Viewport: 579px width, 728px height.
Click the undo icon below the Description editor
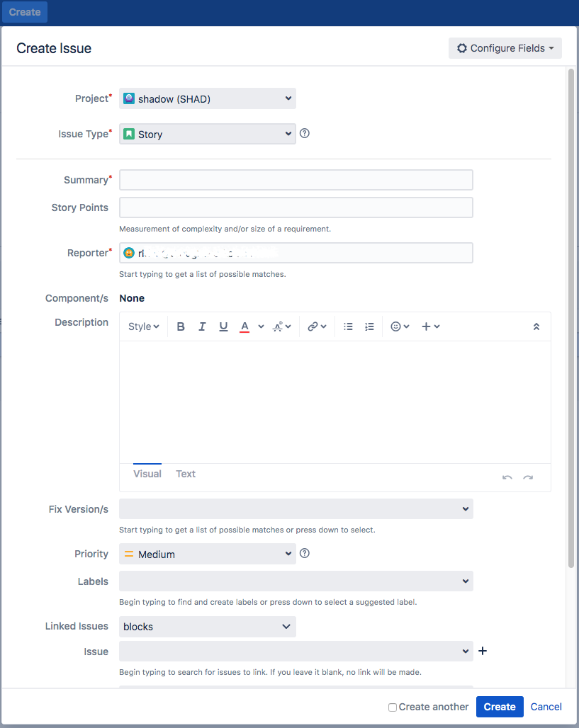click(507, 479)
